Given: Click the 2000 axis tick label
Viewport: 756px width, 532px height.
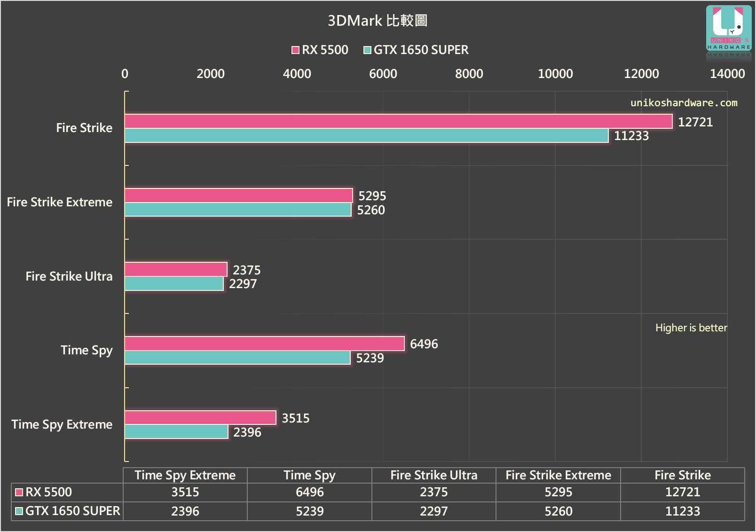Looking at the screenshot, I should (x=211, y=74).
